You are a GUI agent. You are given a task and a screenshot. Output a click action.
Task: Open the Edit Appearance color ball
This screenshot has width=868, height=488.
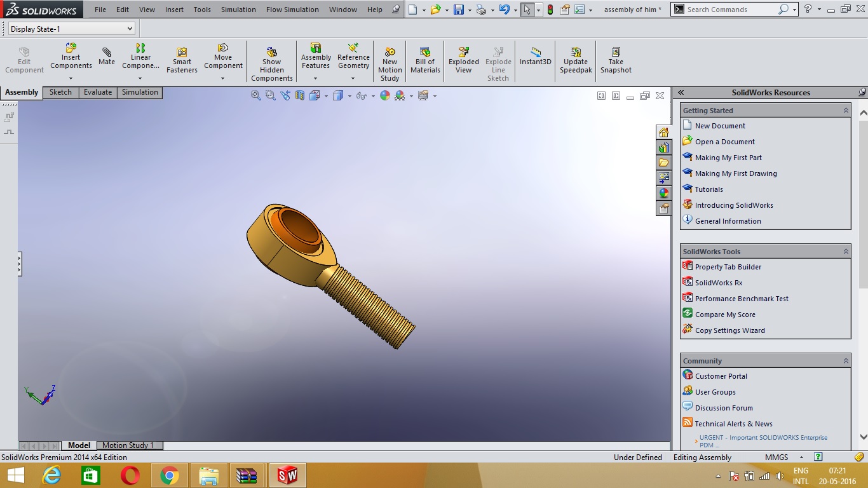point(385,95)
